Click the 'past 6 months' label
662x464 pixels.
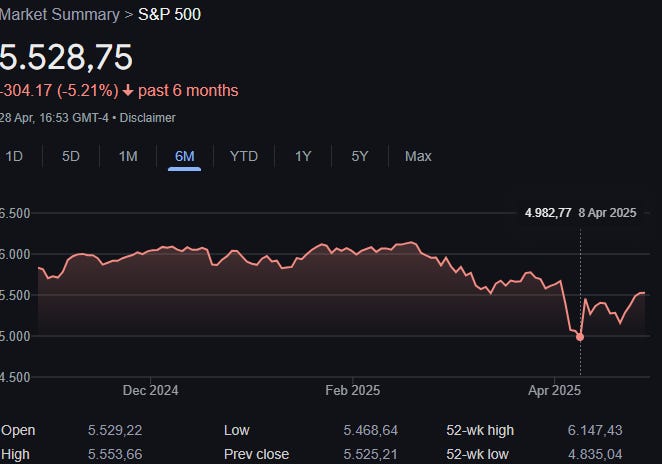tap(188, 90)
